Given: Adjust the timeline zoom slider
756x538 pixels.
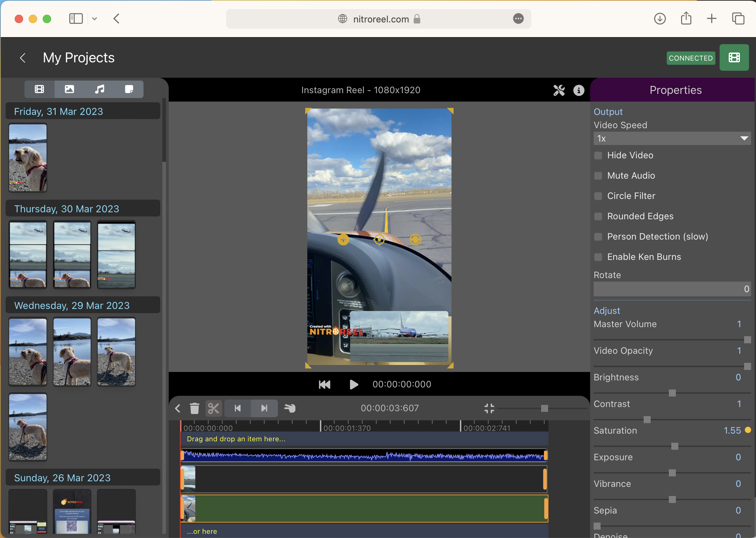Looking at the screenshot, I should (x=544, y=408).
